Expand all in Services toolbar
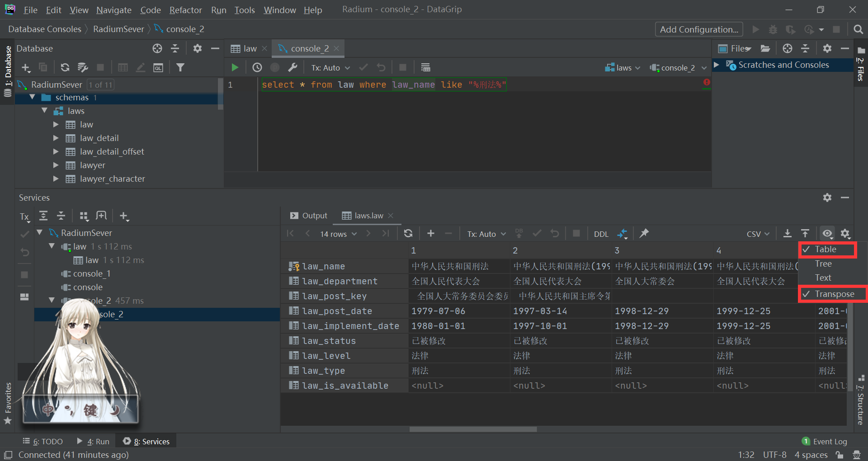The image size is (868, 461). [x=43, y=216]
